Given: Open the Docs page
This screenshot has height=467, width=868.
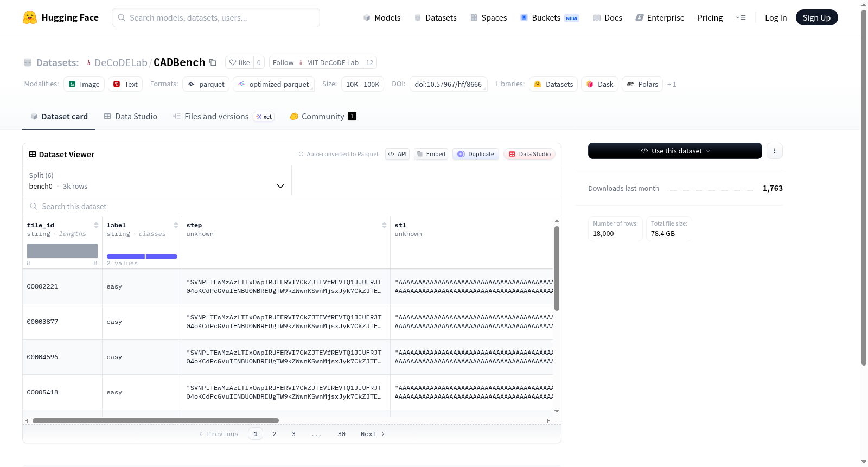Looking at the screenshot, I should tap(607, 17).
